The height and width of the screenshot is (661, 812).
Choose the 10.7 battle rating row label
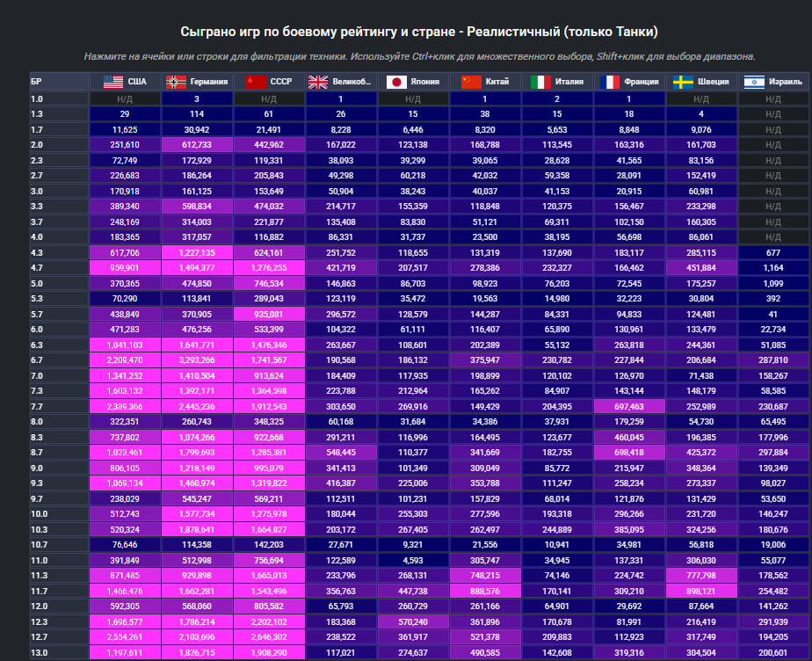(x=58, y=545)
